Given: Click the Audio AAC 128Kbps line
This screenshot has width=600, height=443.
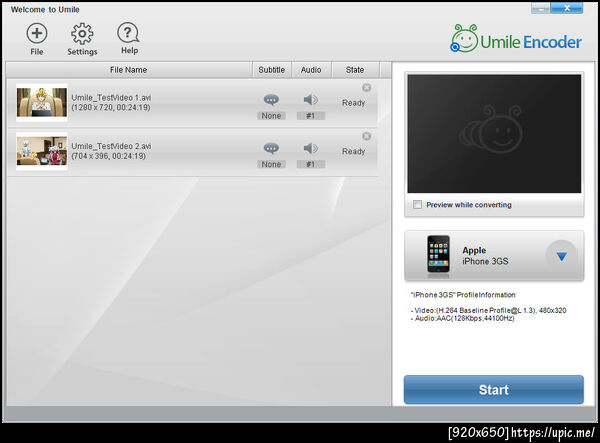Looking at the screenshot, I should [x=462, y=318].
